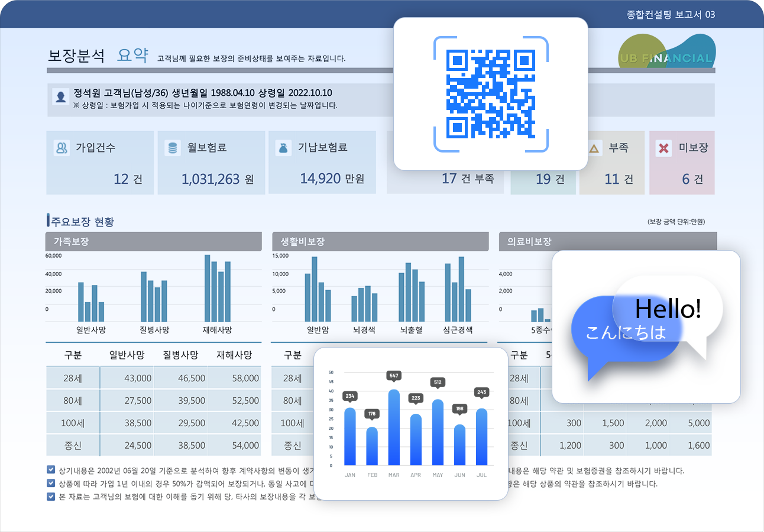Viewport: 764px width, 532px height.
Task: Open the 가입건수 12 건 summary card
Action: pyautogui.click(x=99, y=163)
